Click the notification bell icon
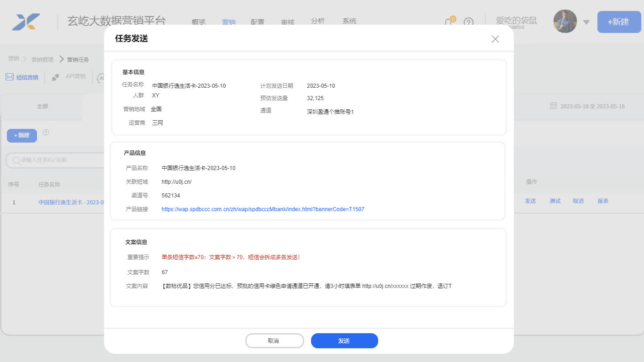 [449, 22]
